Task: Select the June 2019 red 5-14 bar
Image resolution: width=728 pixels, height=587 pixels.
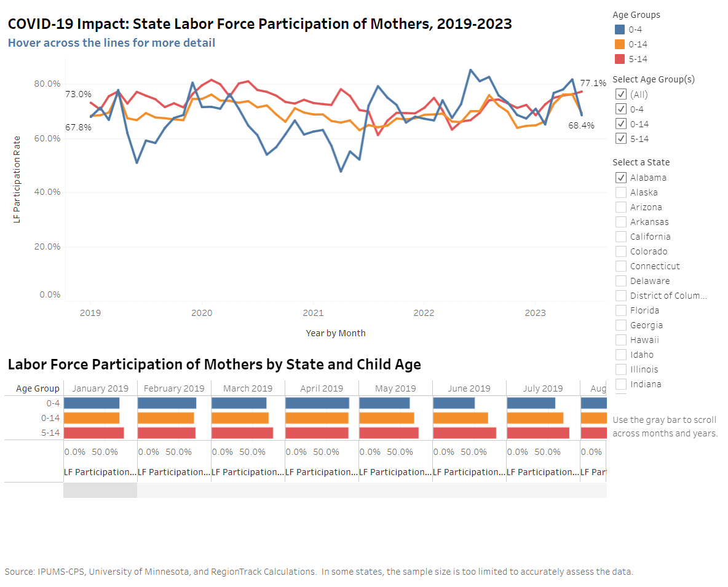Action: 464,433
